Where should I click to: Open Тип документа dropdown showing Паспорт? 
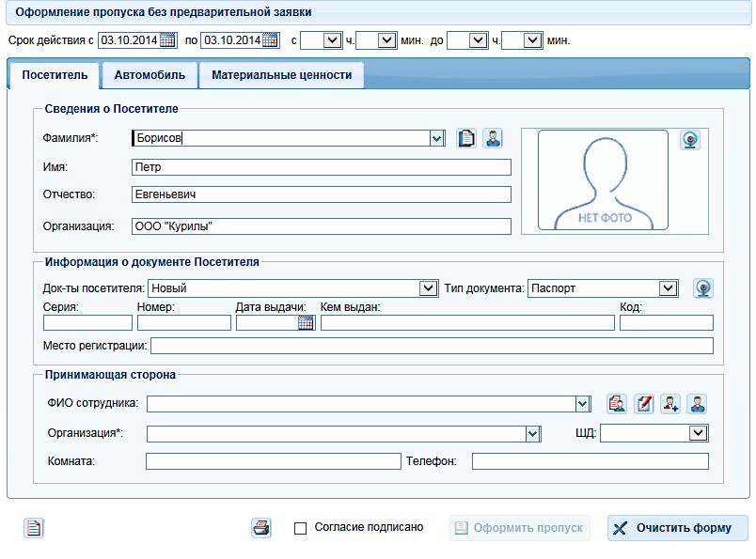pos(669,288)
